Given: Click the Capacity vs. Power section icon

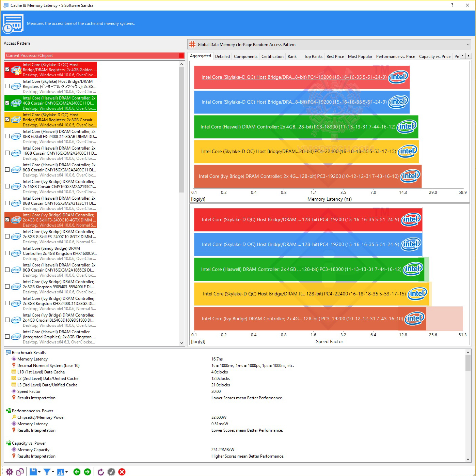Looking at the screenshot, I should (x=9, y=443).
